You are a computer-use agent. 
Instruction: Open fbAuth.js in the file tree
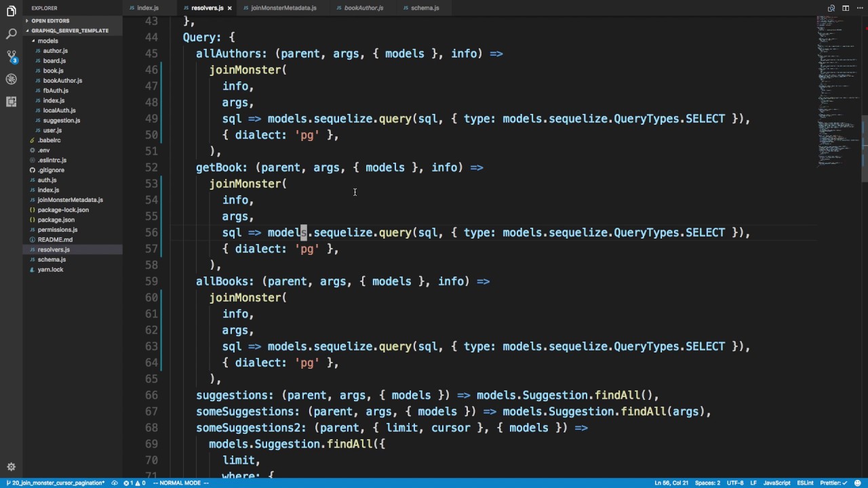pos(56,91)
